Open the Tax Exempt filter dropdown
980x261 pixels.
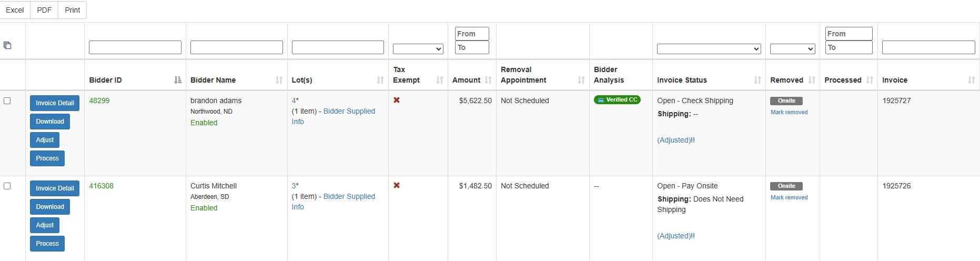[418, 49]
